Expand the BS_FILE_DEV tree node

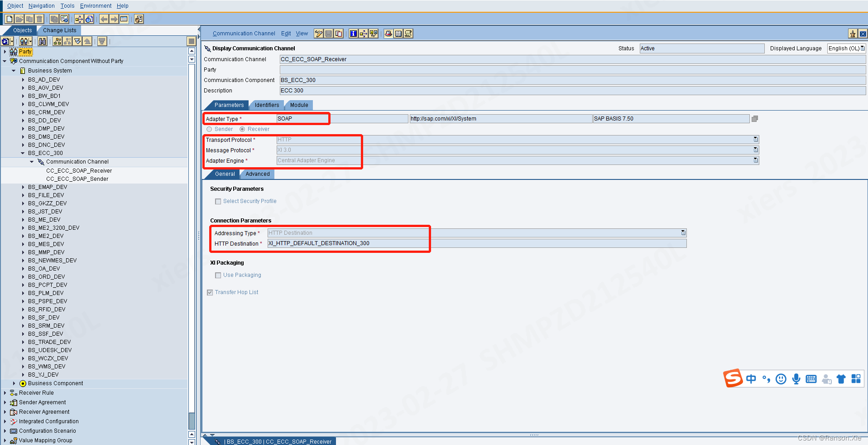click(24, 195)
